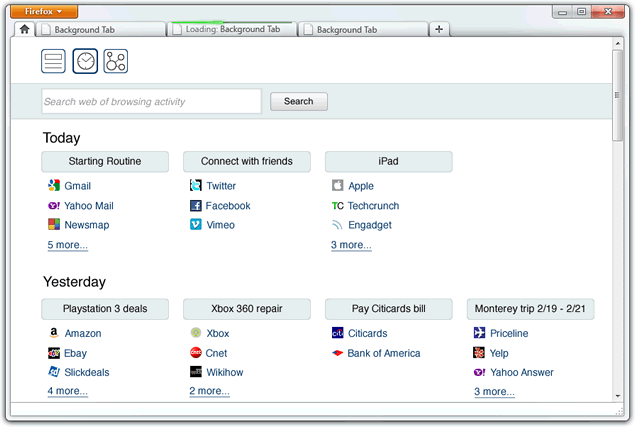The width and height of the screenshot is (635, 427).
Task: Focus the browsing activity search field
Action: [151, 101]
